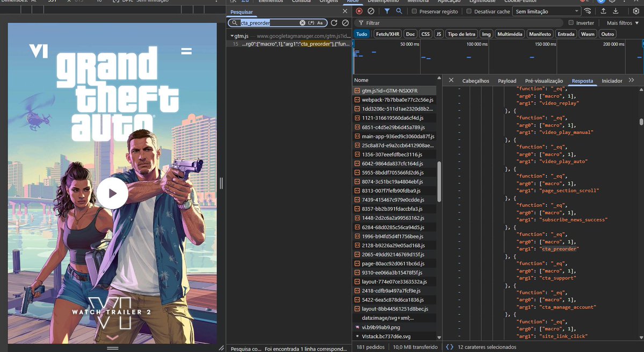Image resolution: width=644 pixels, height=352 pixels.
Task: Toggle the network filter funnel icon
Action: tap(387, 11)
